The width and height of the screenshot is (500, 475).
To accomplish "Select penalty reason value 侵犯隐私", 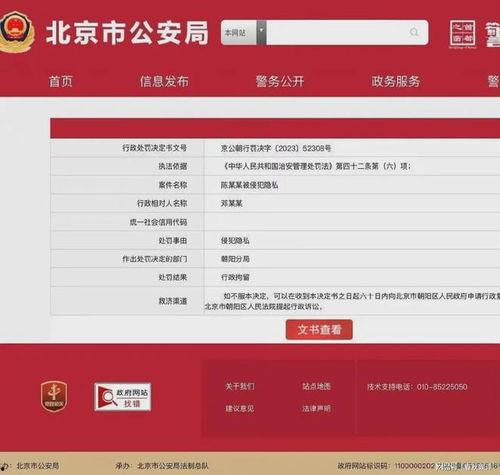I will pyautogui.click(x=235, y=241).
